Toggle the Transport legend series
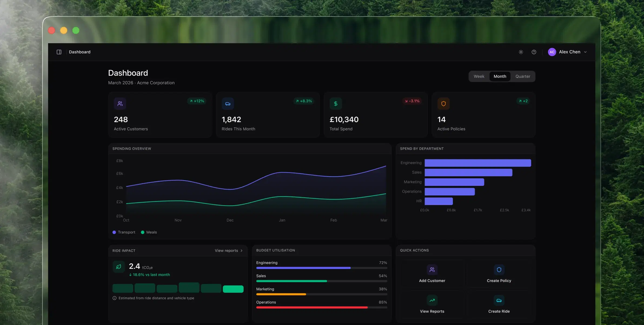The width and height of the screenshot is (644, 325). tap(124, 232)
